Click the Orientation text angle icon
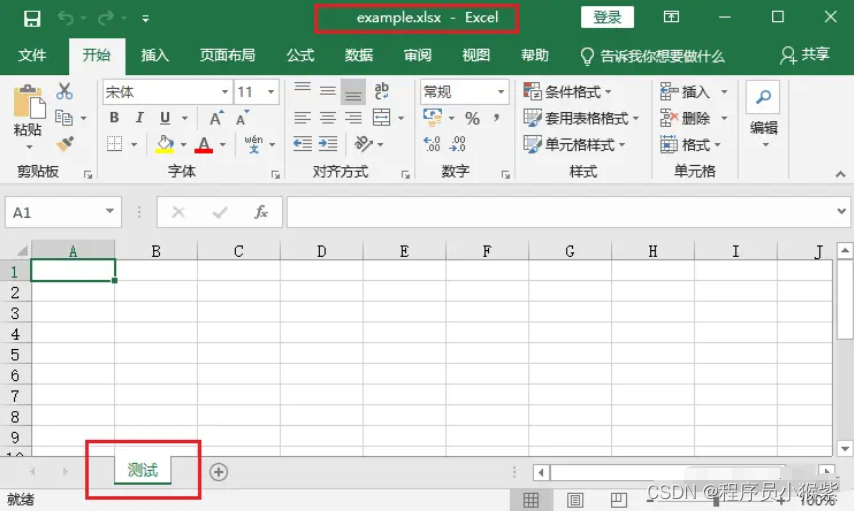Screen dimensions: 854x511 (363, 144)
